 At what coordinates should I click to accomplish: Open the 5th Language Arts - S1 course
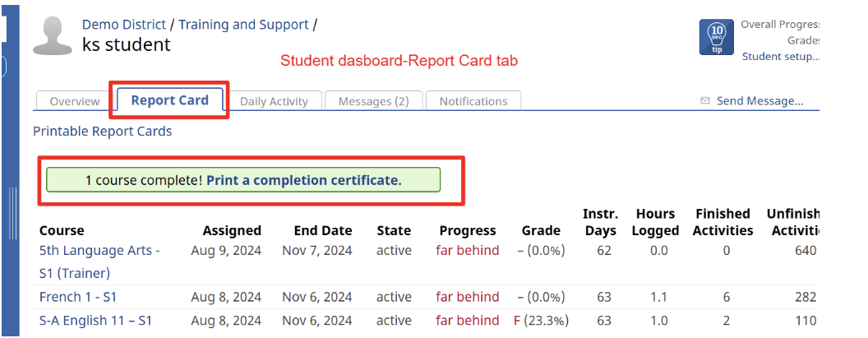[99, 262]
